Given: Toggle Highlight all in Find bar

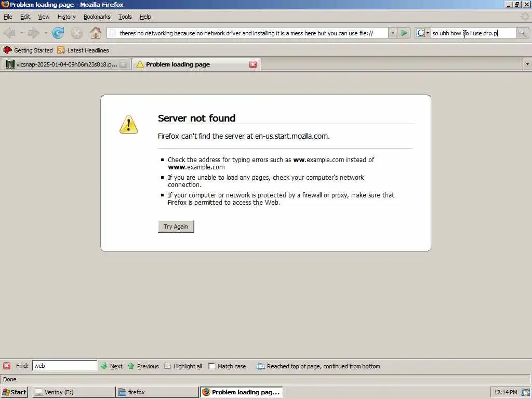Looking at the screenshot, I should click(x=183, y=366).
